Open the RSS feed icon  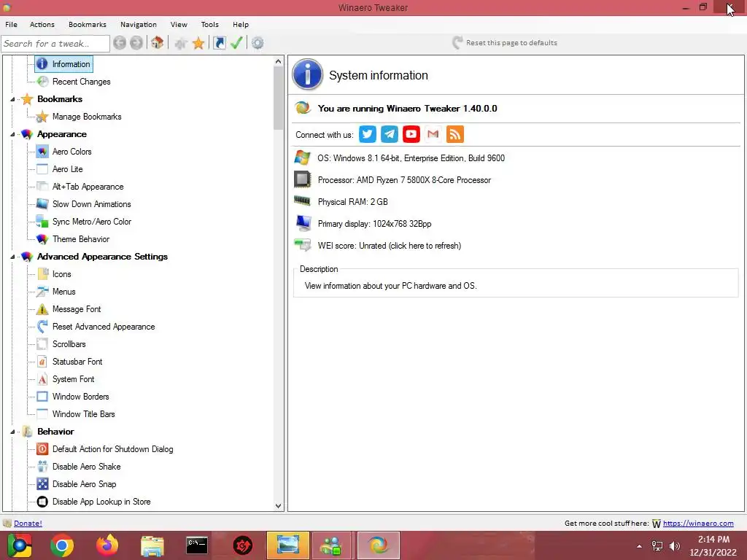tap(455, 134)
